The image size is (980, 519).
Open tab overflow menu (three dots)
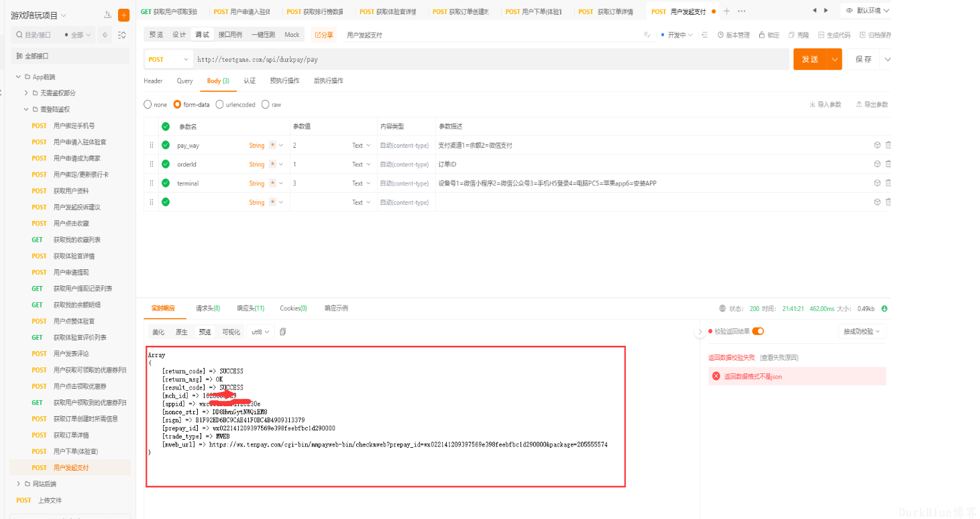point(741,11)
